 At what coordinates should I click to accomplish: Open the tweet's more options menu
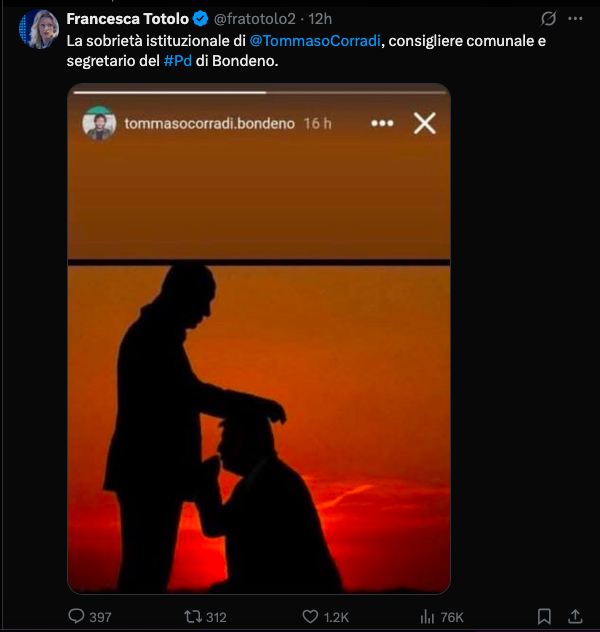[575, 19]
